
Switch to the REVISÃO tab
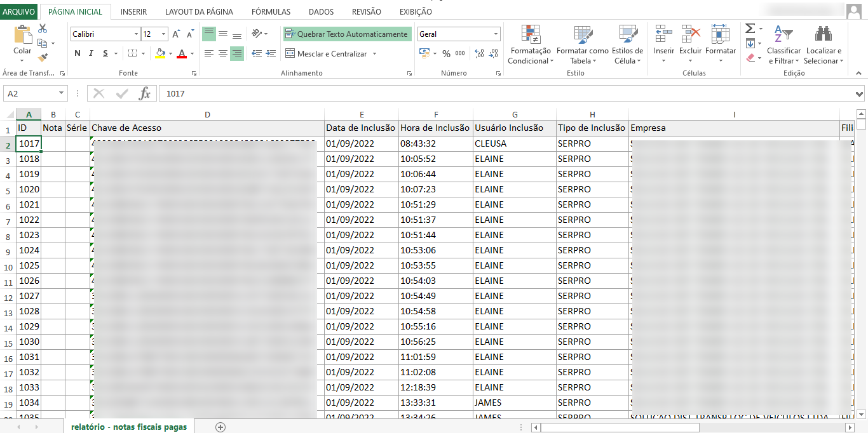point(367,11)
